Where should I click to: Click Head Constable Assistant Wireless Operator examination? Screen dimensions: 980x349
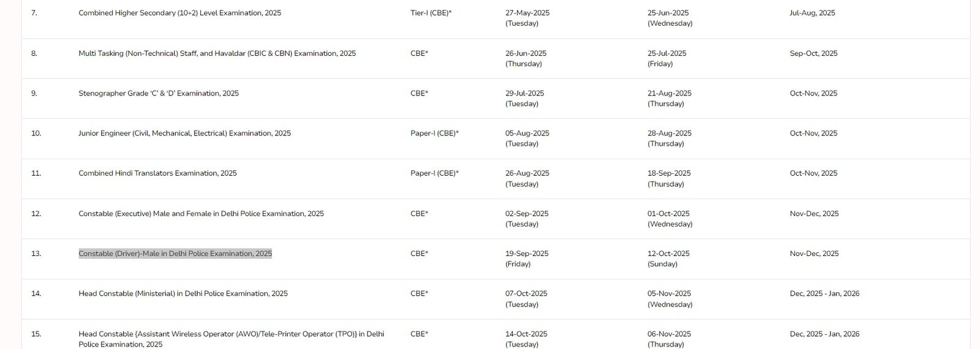pyautogui.click(x=232, y=339)
